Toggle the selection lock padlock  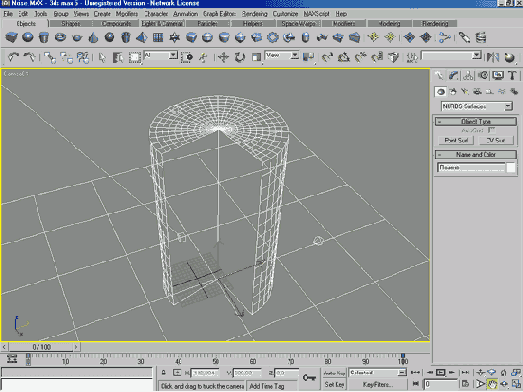click(x=163, y=373)
